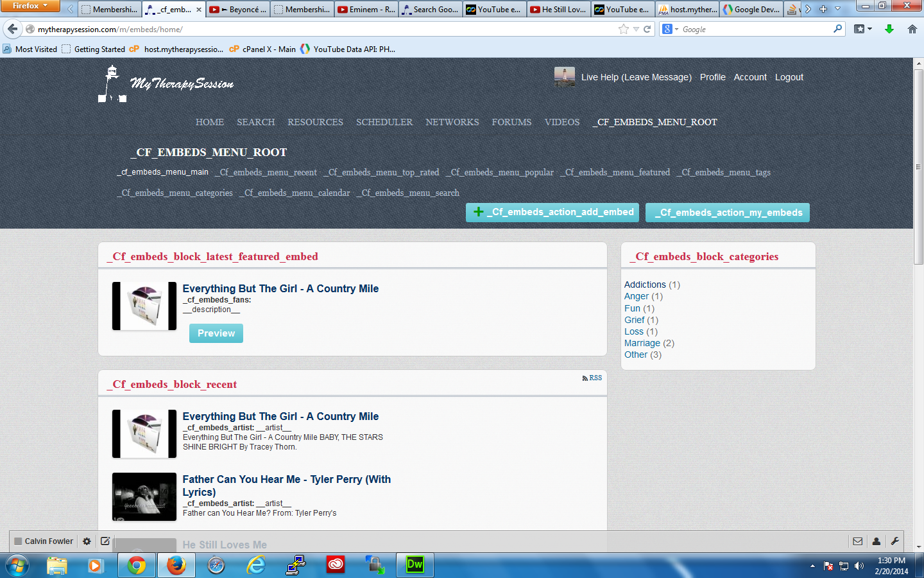This screenshot has height=578, width=924.
Task: Click the Preview button for featured embed
Action: coord(216,333)
